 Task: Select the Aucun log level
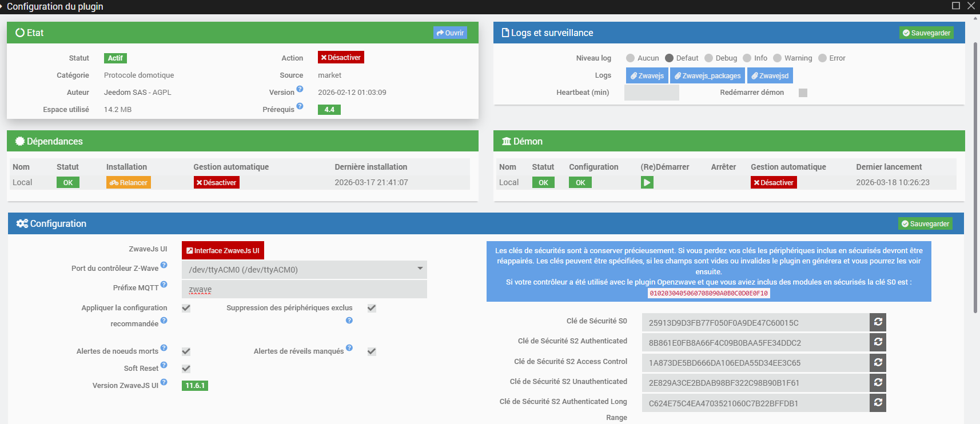(630, 58)
